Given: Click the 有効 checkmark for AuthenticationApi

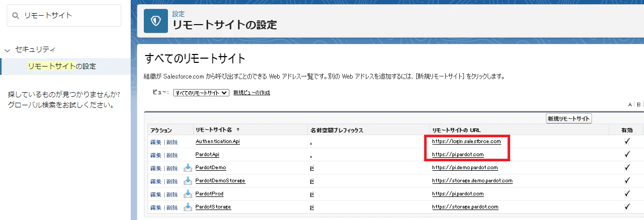Looking at the screenshot, I should [627, 141].
